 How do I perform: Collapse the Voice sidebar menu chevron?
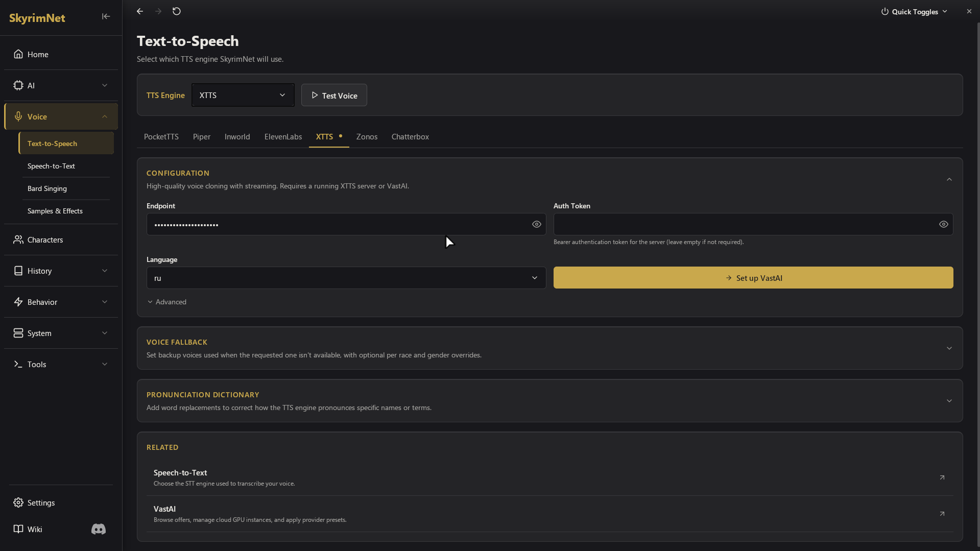[x=105, y=116]
